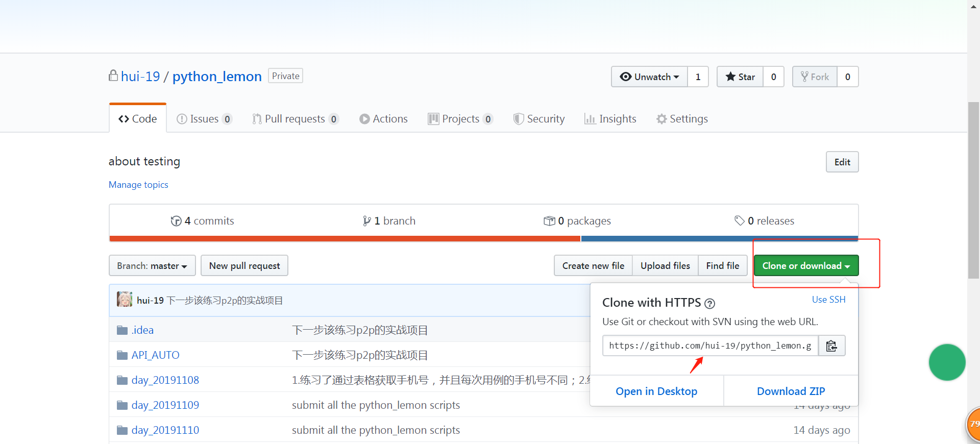Click the green floating circle button

(947, 362)
